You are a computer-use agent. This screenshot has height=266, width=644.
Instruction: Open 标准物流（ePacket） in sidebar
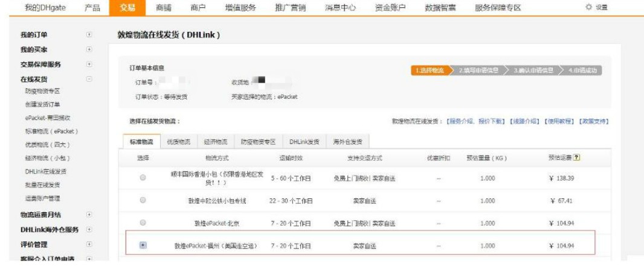51,131
